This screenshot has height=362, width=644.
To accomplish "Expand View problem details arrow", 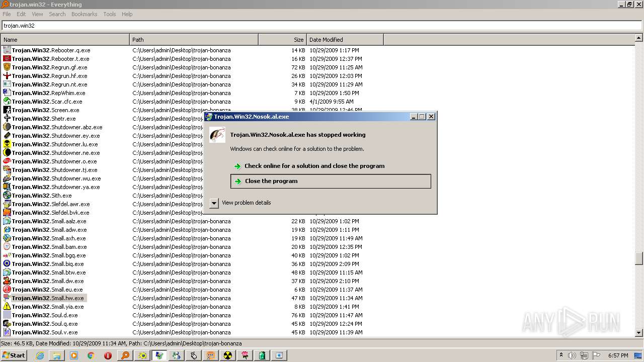I will tap(214, 203).
